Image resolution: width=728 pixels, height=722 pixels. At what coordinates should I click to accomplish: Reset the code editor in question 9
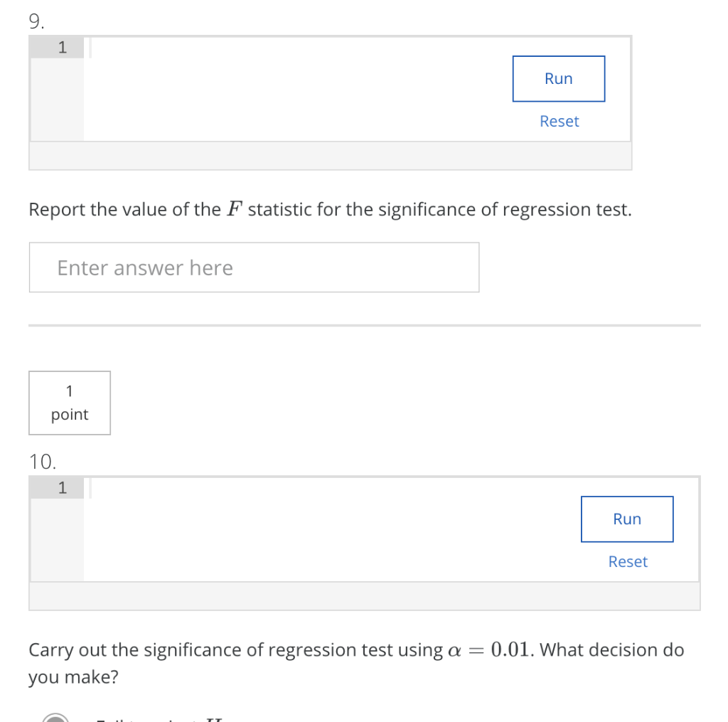[559, 121]
